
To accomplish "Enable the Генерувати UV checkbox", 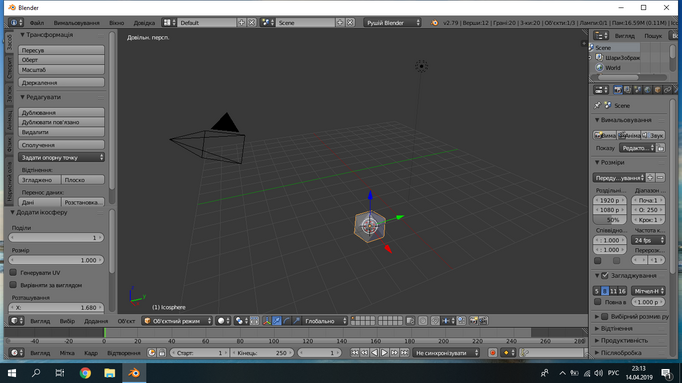I will click(13, 272).
